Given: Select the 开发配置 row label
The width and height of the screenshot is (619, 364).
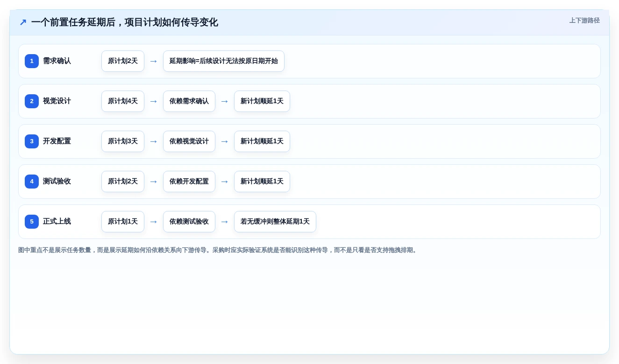Looking at the screenshot, I should pos(57,141).
